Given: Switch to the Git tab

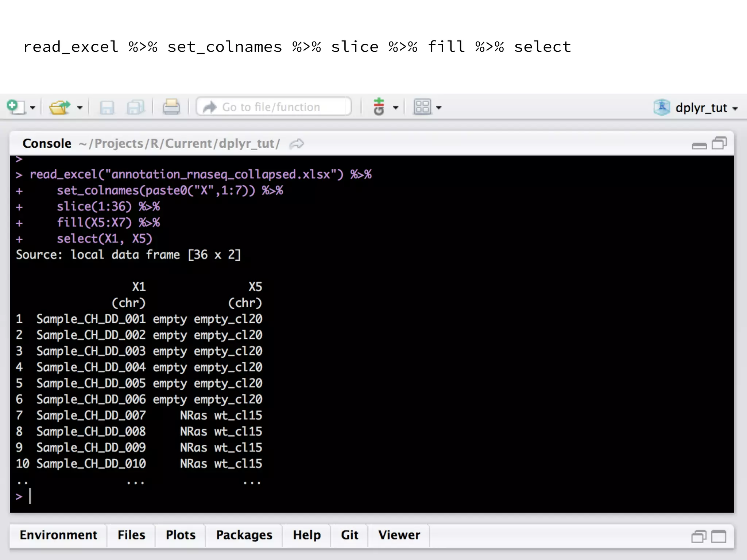Looking at the screenshot, I should coord(349,535).
